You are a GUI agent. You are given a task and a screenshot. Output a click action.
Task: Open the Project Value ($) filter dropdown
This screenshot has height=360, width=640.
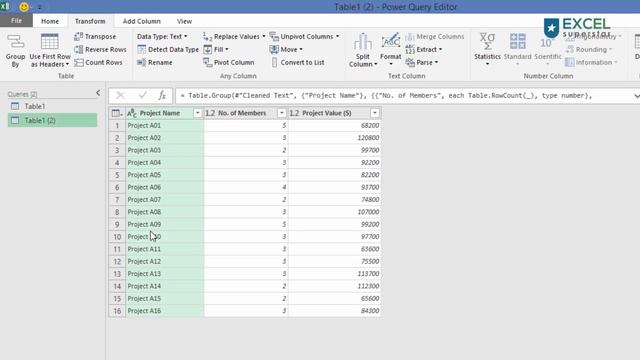[375, 113]
